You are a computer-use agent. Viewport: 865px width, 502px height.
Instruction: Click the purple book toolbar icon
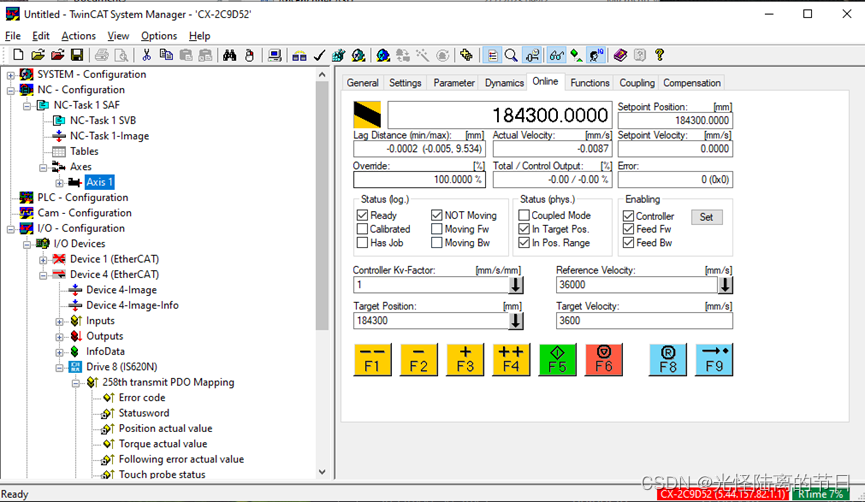point(620,55)
